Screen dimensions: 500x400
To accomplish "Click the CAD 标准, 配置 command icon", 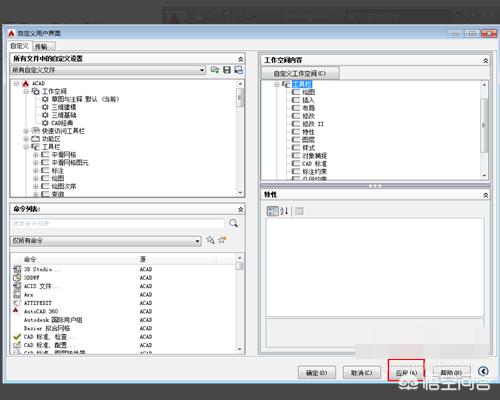I will [17, 345].
